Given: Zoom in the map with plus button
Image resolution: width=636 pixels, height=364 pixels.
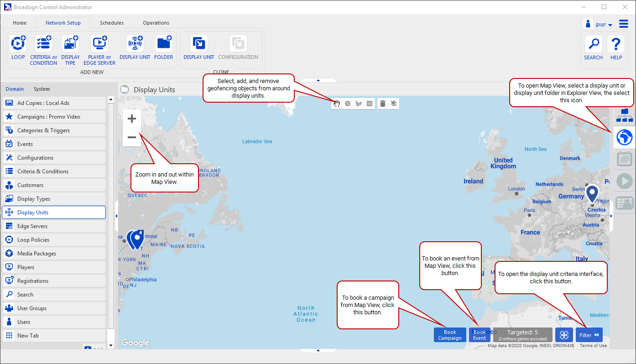Looking at the screenshot, I should tap(132, 119).
